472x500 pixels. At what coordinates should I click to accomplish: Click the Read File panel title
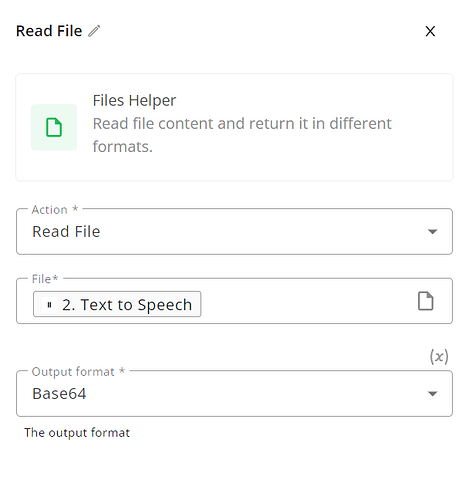[x=49, y=31]
